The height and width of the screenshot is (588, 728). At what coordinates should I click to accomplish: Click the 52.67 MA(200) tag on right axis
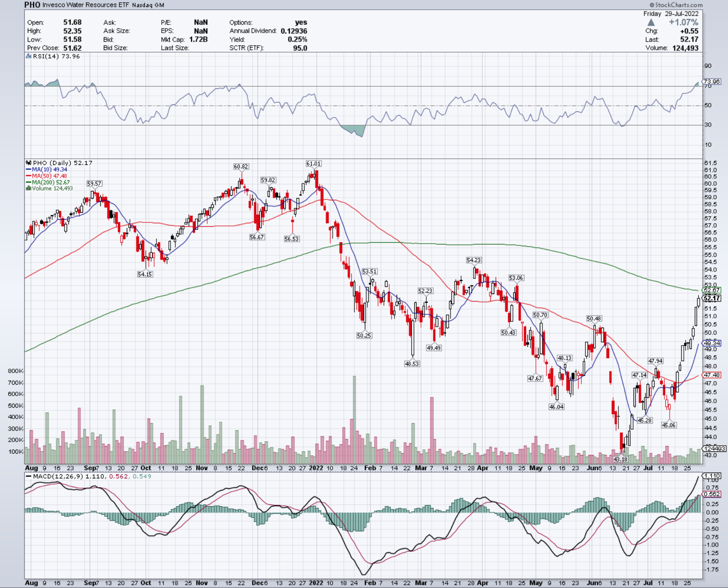coord(712,290)
